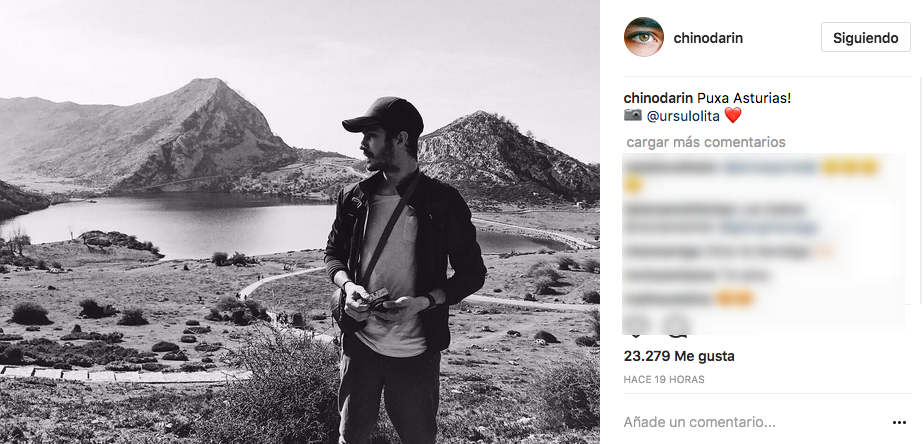Open the chinodarin eye profile picture

point(643,37)
